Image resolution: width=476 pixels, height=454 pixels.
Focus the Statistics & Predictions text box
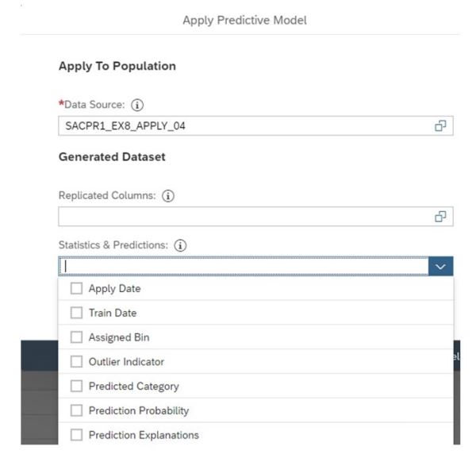pos(238,267)
